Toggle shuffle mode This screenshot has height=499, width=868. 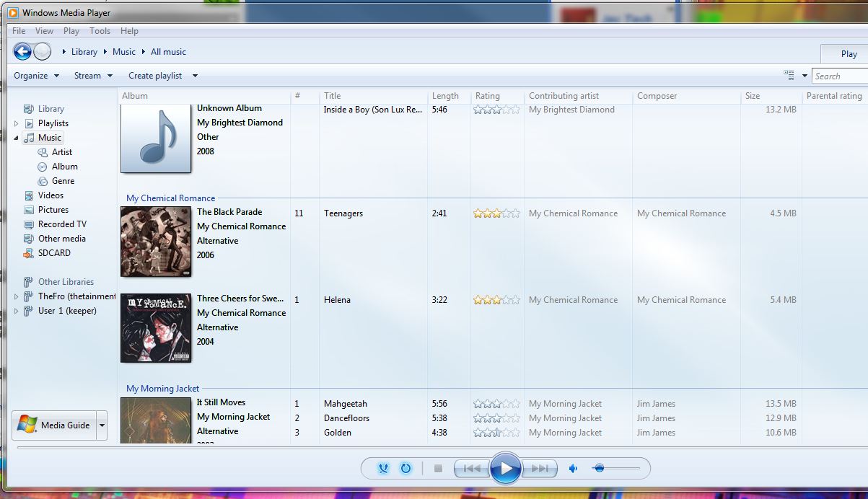click(x=383, y=469)
